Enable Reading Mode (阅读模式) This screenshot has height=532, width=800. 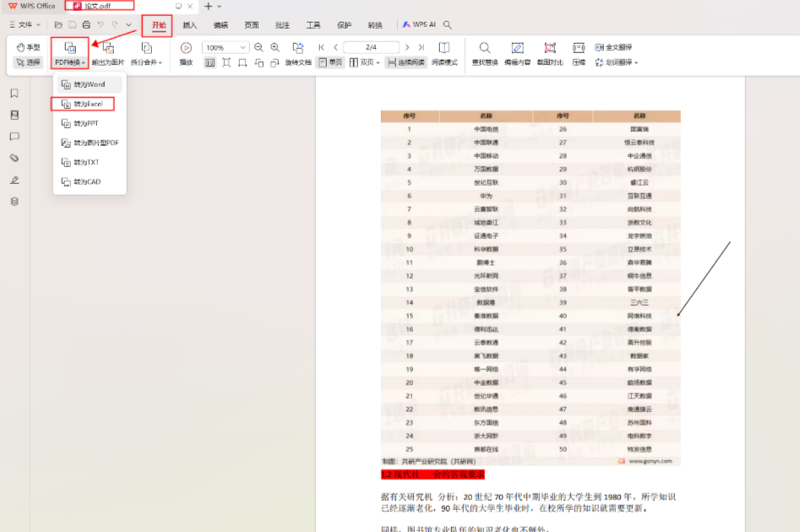[444, 53]
